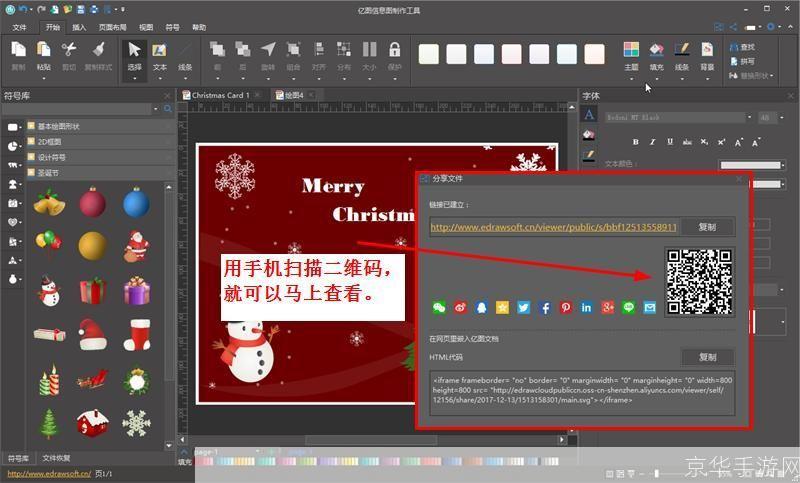Image resolution: width=800 pixels, height=483 pixels.
Task: Select the first theme style swatch
Action: [429, 54]
